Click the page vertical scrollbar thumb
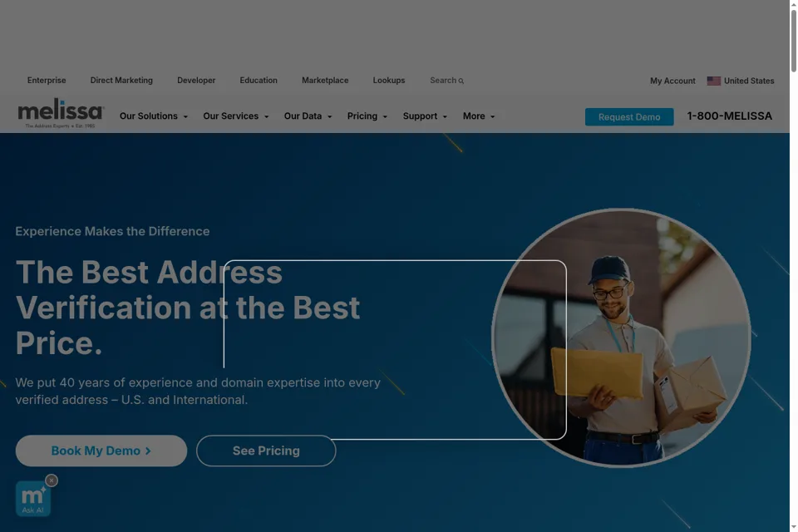The width and height of the screenshot is (798, 532). click(x=793, y=41)
